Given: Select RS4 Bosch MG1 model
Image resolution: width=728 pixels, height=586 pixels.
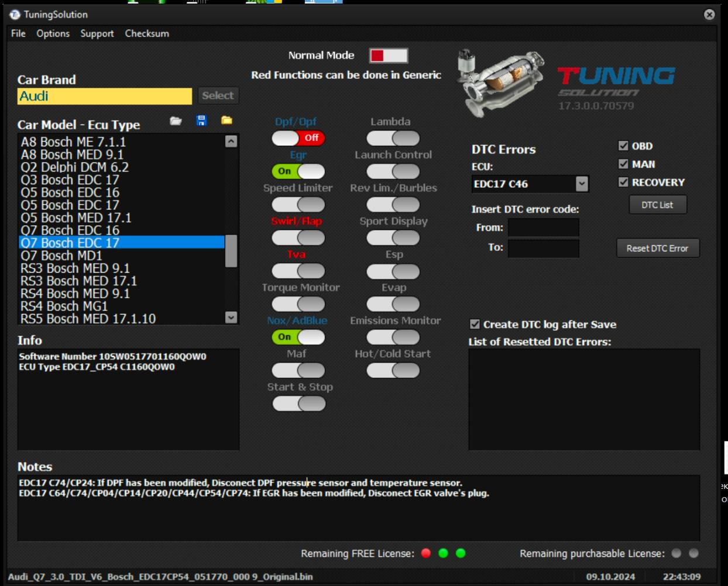Looking at the screenshot, I should pyautogui.click(x=122, y=306).
